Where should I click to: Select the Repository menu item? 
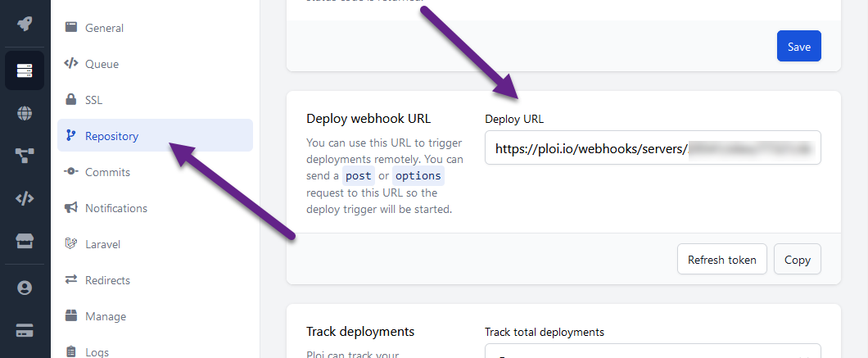(111, 136)
